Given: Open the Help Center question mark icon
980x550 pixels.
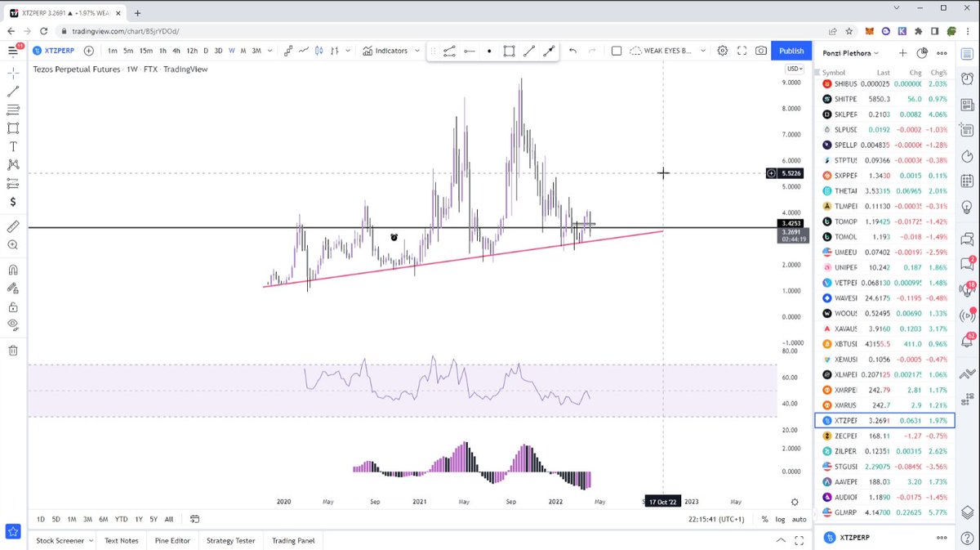Looking at the screenshot, I should 968,537.
